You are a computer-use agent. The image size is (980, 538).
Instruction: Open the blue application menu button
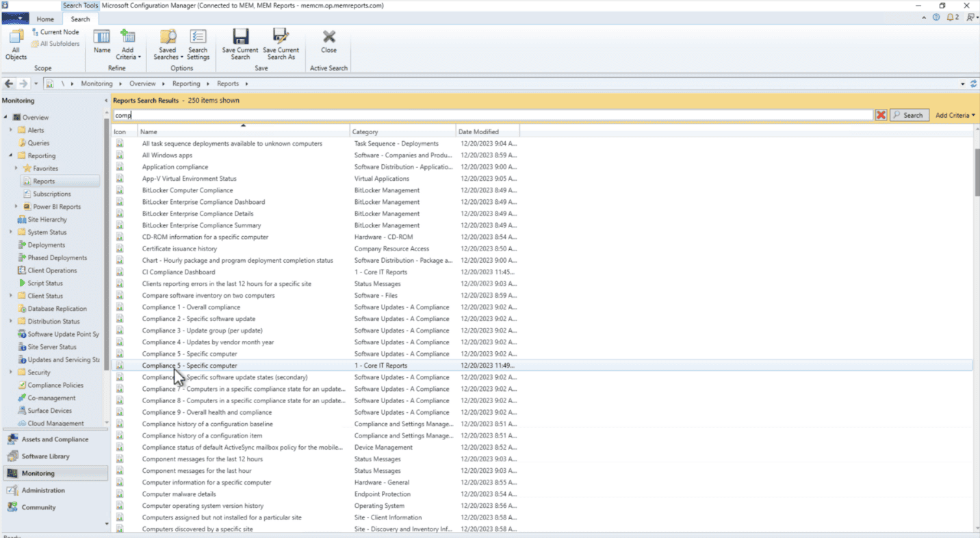pyautogui.click(x=15, y=18)
